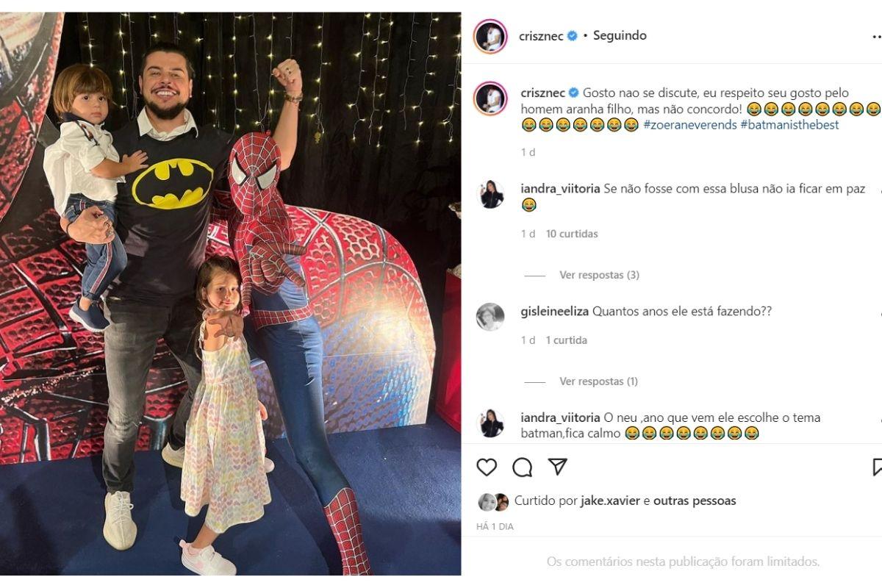Click outras pessoas likes list

pos(695,501)
